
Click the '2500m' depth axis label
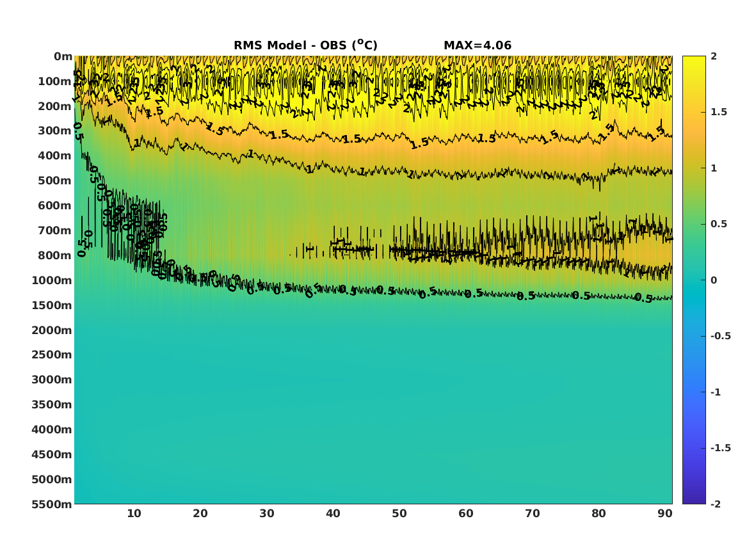(52, 355)
